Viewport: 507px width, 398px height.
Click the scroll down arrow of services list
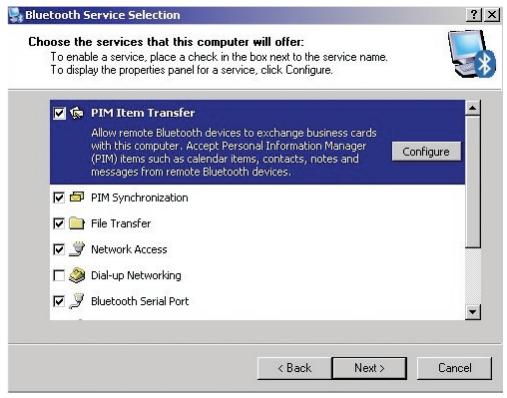[x=473, y=312]
